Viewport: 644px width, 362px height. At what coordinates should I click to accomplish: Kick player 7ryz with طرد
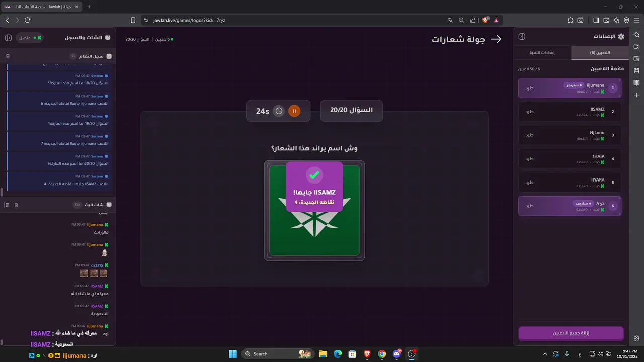(529, 206)
